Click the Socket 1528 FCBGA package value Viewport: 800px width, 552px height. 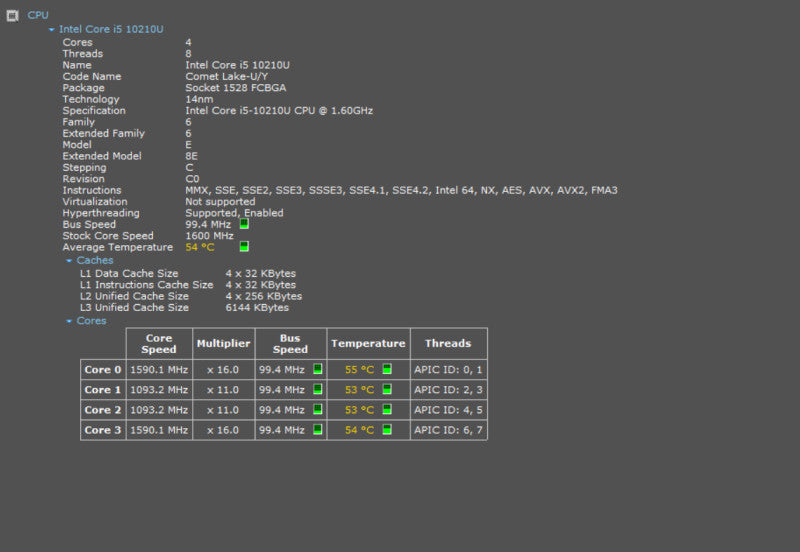point(236,88)
